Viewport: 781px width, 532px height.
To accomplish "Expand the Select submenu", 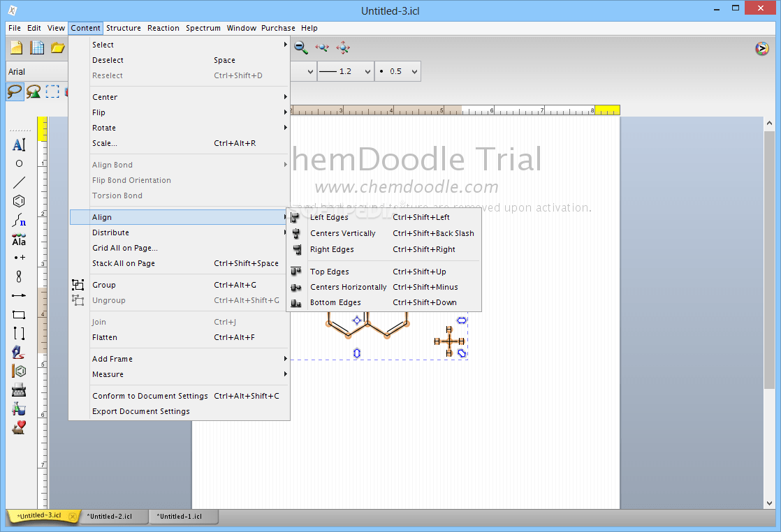I will click(x=180, y=45).
